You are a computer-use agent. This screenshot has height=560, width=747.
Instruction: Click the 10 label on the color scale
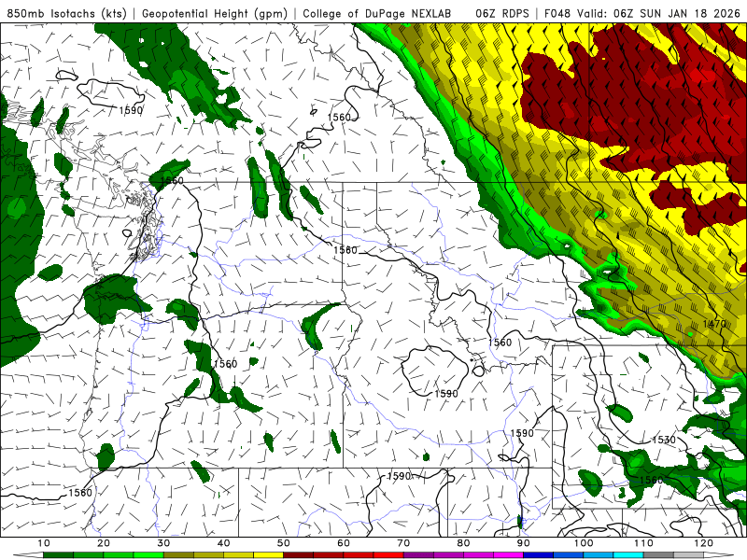pyautogui.click(x=44, y=543)
